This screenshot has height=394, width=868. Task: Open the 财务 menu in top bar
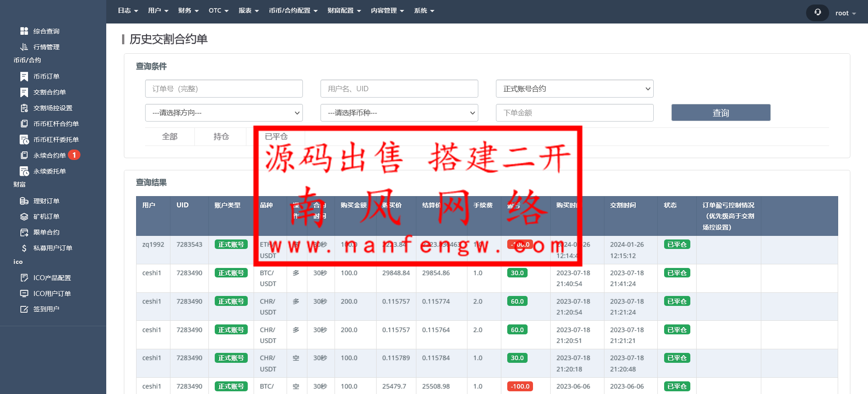(x=188, y=11)
